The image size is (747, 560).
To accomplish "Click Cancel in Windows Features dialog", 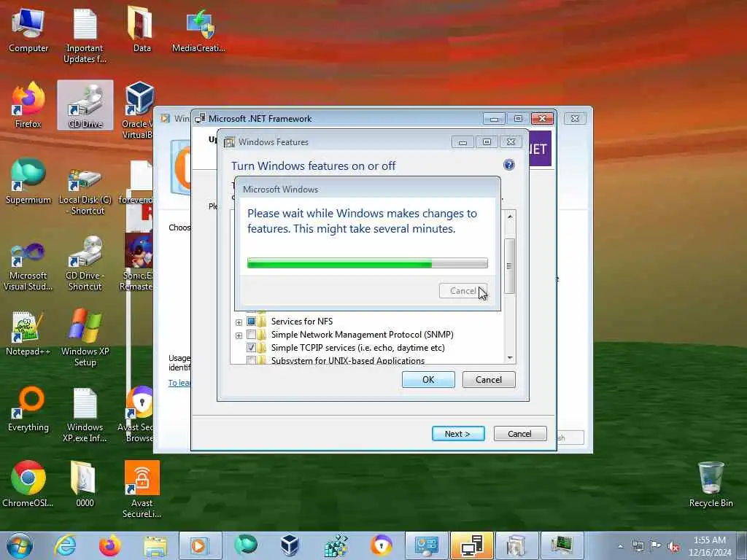I will point(489,379).
